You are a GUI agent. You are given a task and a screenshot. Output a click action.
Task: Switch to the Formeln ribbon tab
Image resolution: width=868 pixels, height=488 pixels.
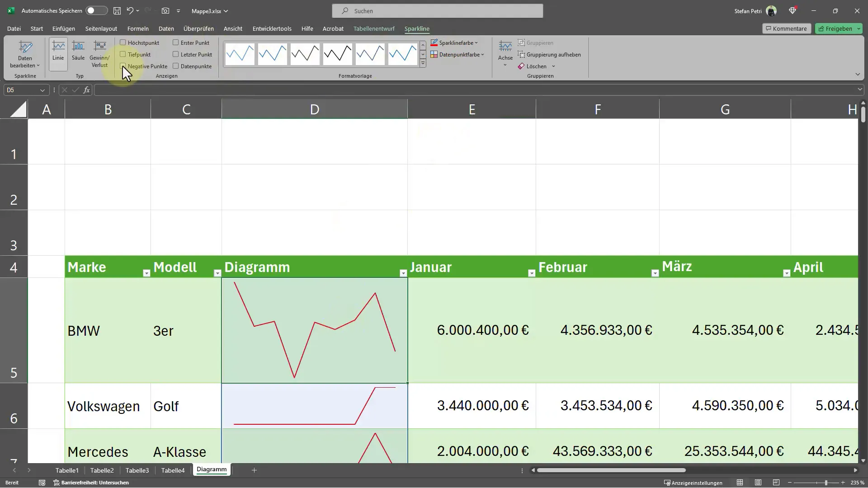tap(138, 28)
